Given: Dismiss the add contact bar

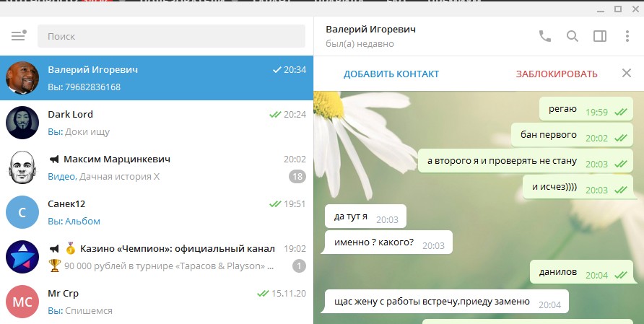Looking at the screenshot, I should [627, 73].
